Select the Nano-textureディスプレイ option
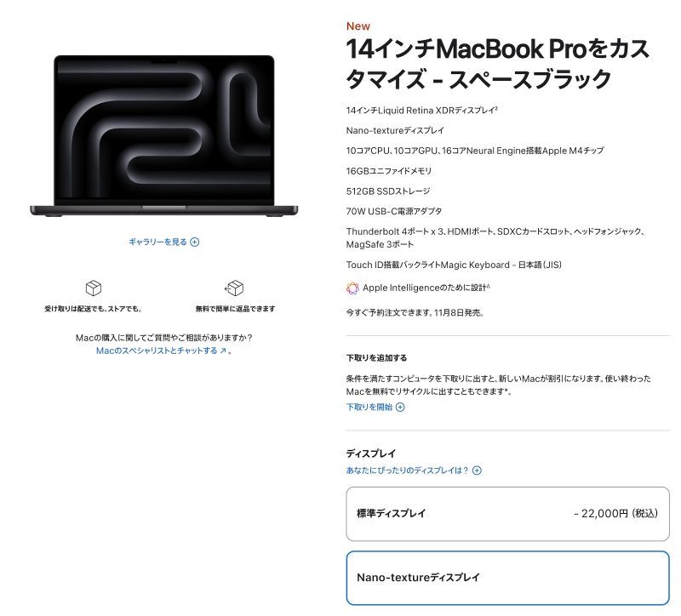This screenshot has height=616, width=681. point(507,578)
